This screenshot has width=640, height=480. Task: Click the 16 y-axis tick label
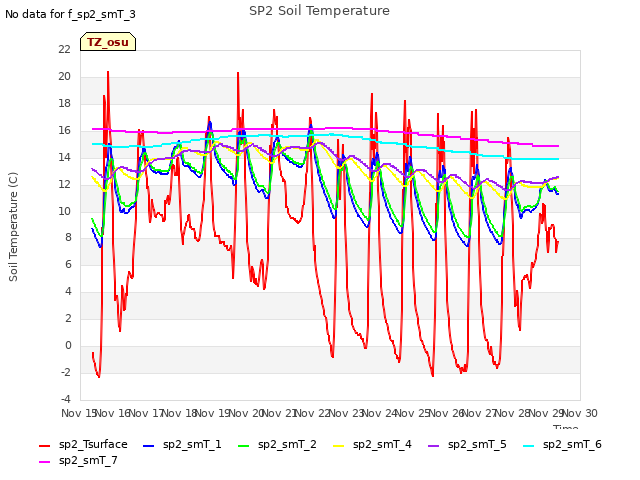point(64,130)
